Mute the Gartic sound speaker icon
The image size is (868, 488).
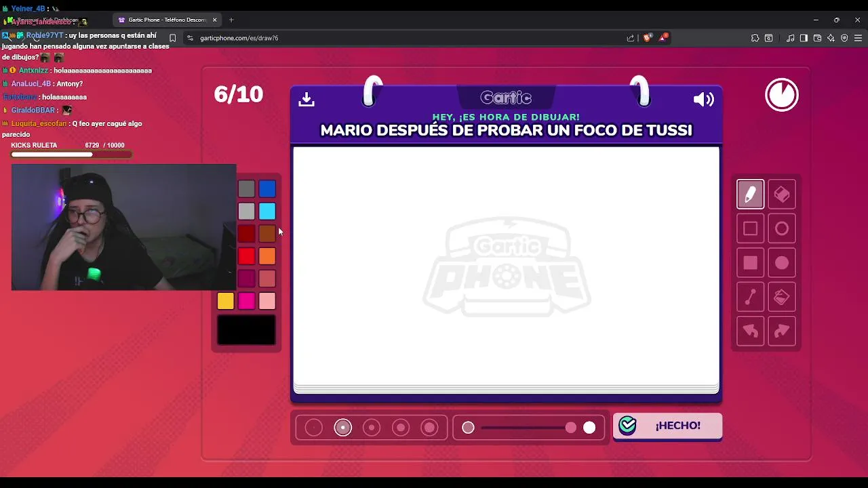704,100
